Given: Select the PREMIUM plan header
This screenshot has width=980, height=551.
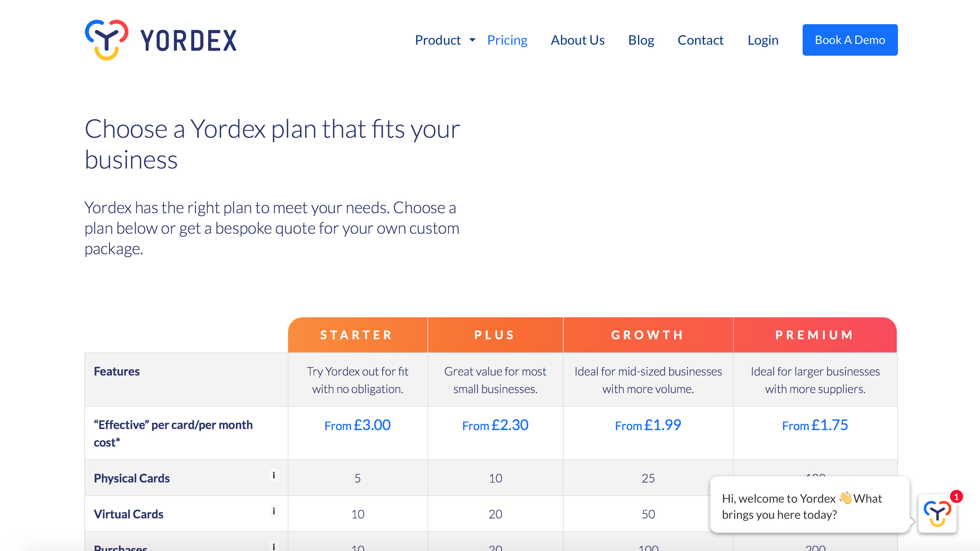Looking at the screenshot, I should [x=815, y=334].
